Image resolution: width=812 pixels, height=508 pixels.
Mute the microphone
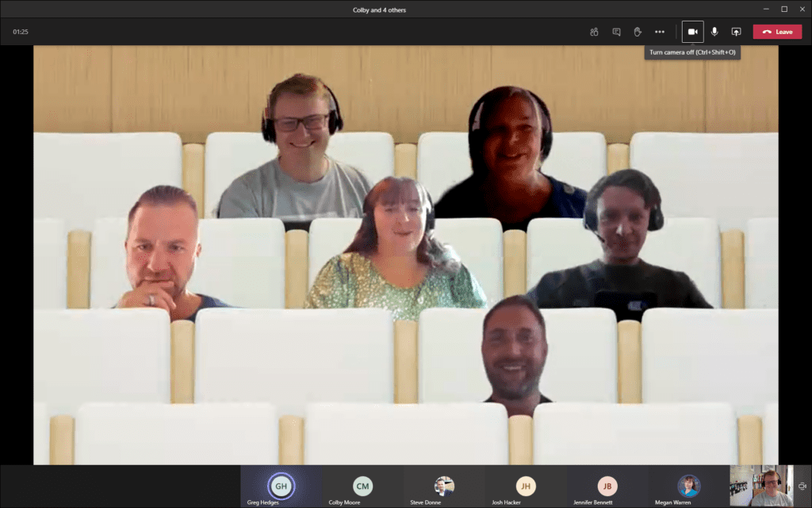[714, 32]
